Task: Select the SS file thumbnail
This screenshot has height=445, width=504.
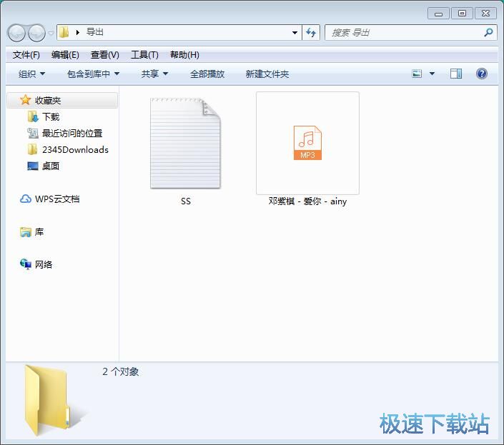Action: click(x=185, y=143)
